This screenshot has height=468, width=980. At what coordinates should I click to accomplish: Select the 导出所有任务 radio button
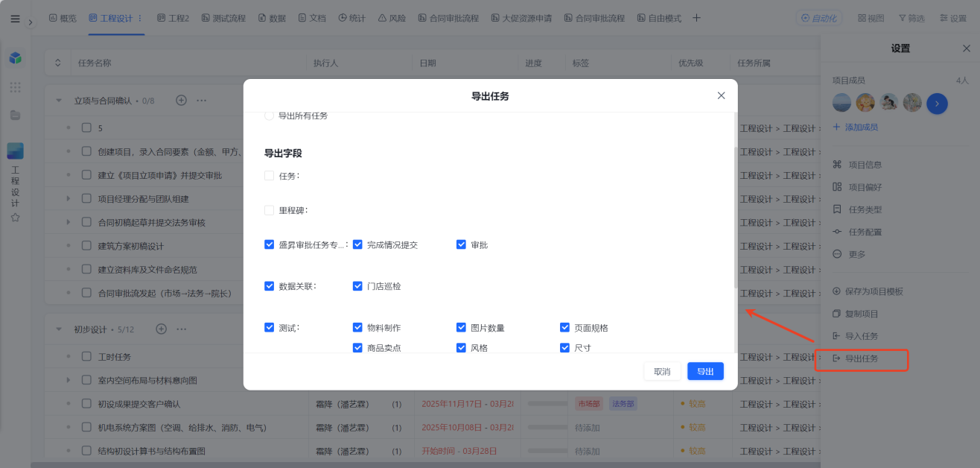tap(269, 116)
